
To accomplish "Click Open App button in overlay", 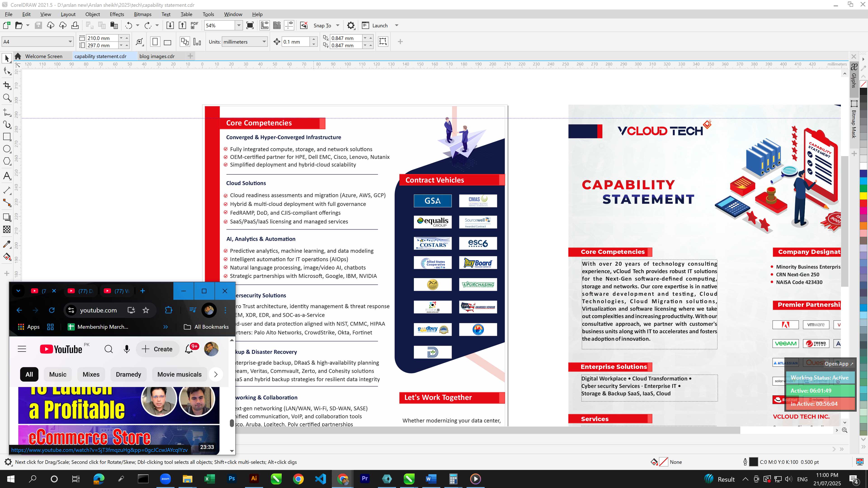I will [x=839, y=364].
